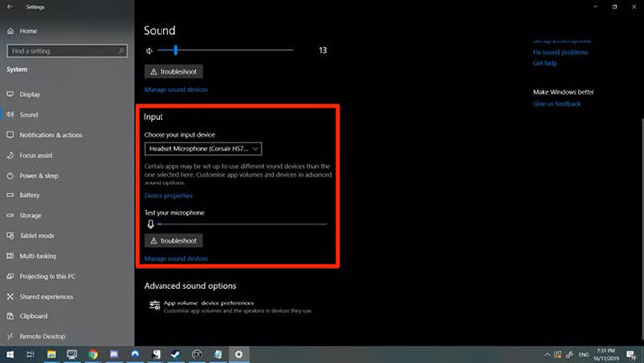Open Fix sound problems link
Image resolution: width=644 pixels, height=363 pixels.
click(560, 52)
